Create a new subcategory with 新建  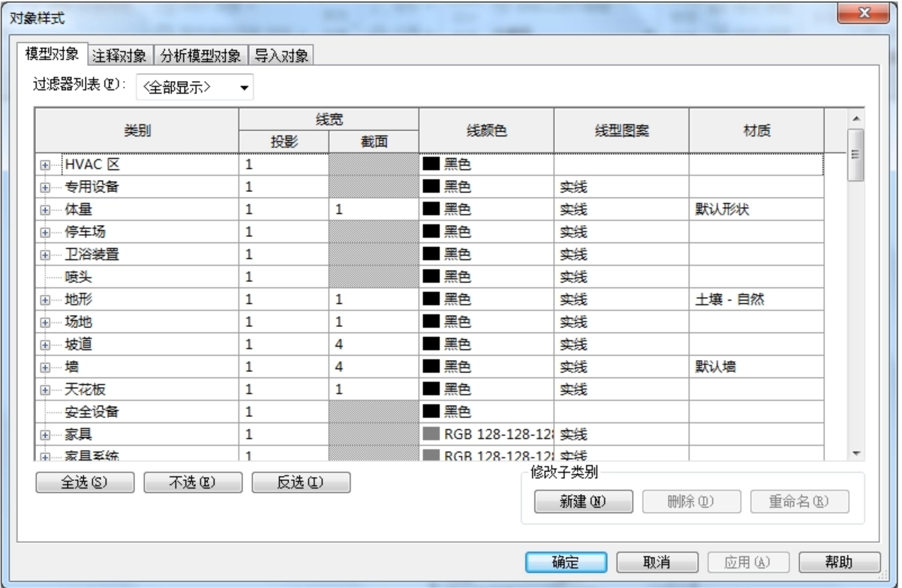(584, 501)
